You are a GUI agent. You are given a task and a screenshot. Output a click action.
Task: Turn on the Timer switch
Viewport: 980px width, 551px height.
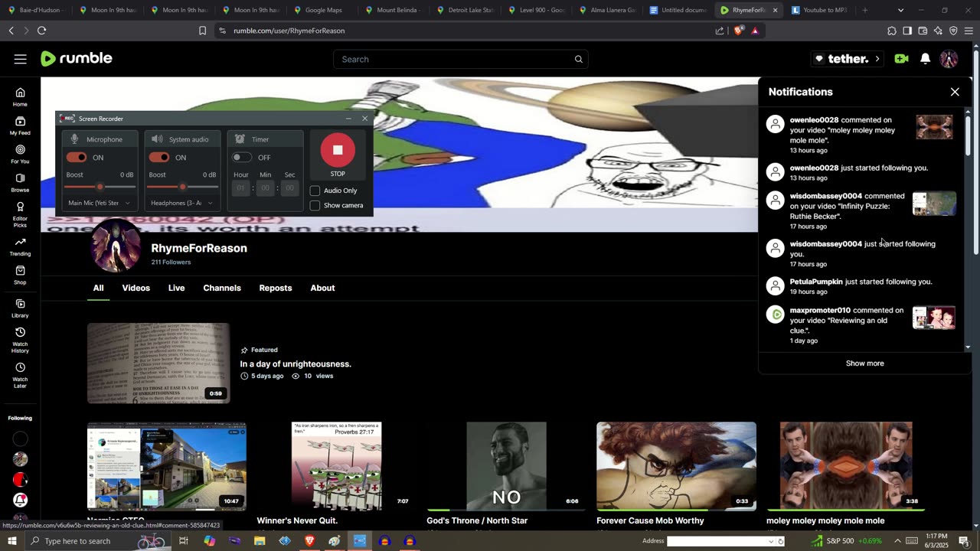(242, 158)
